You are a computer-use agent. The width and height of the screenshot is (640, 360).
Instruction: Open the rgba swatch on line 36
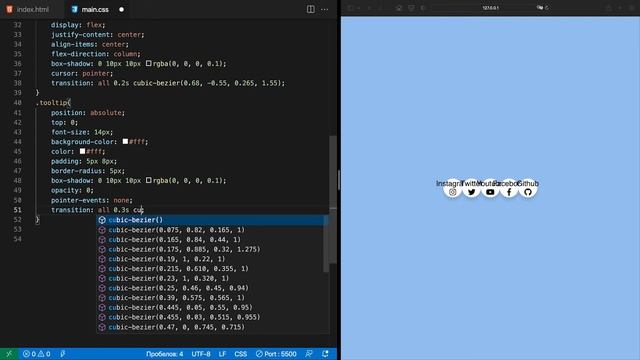point(149,63)
